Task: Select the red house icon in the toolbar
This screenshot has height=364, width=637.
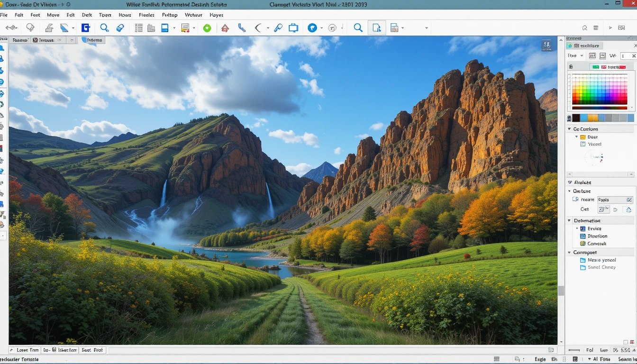Action: pyautogui.click(x=225, y=28)
